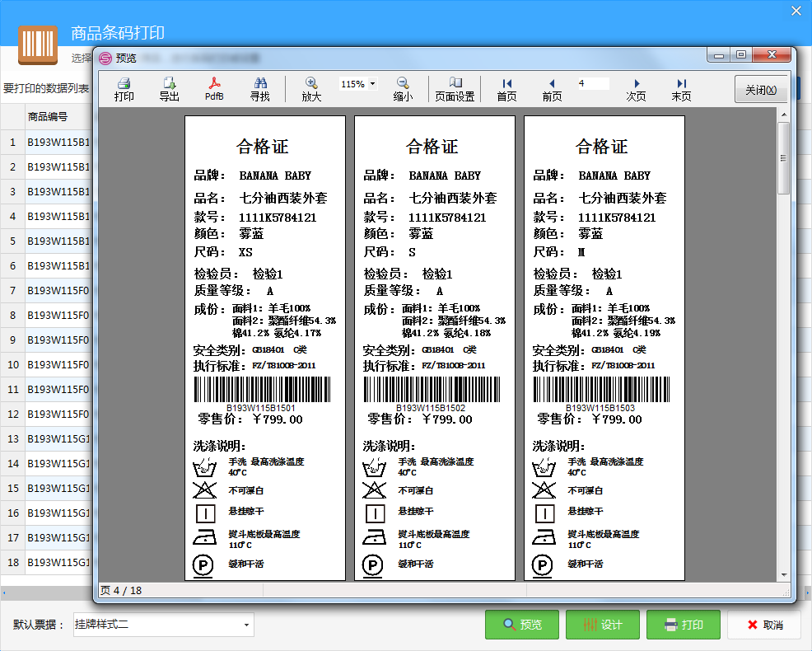Select row 7 B193W115F0 in list
The image size is (812, 651).
[x=47, y=290]
